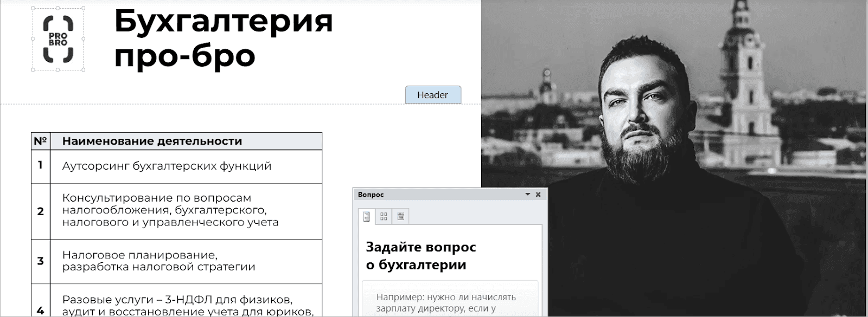Open the results tab in Вопрос pane
868x317 pixels.
401,217
